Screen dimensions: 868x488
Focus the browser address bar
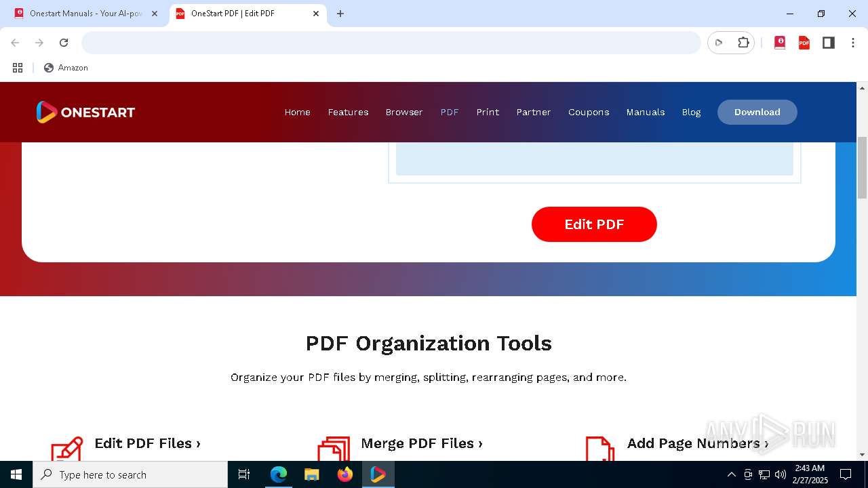(x=391, y=43)
